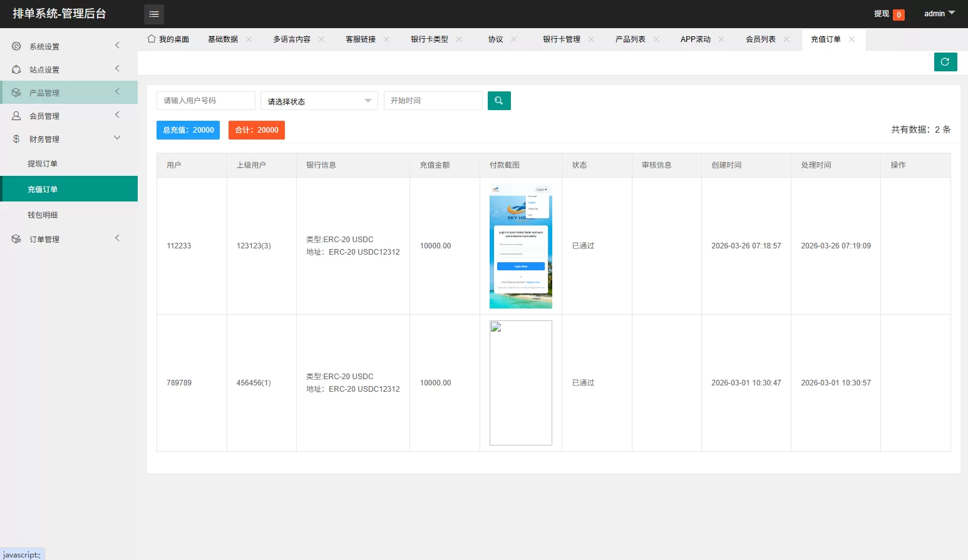968x560 pixels.
Task: Click the hamburger menu collapse icon
Action: coord(154,14)
